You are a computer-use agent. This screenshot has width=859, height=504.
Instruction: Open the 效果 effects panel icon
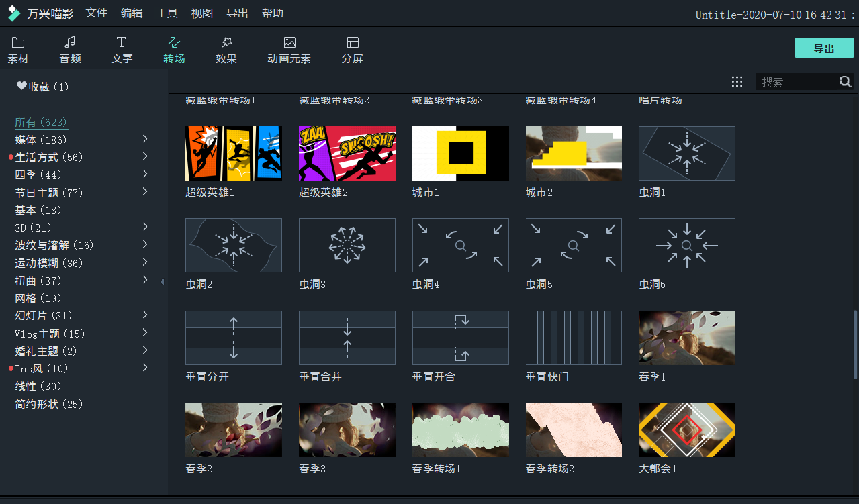pyautogui.click(x=226, y=43)
